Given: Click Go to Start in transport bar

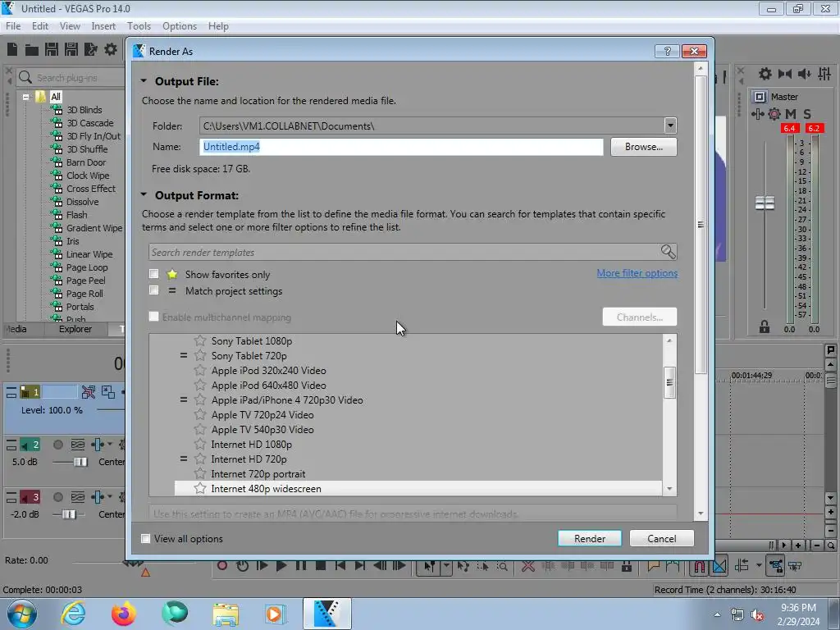Looking at the screenshot, I should [x=340, y=566].
